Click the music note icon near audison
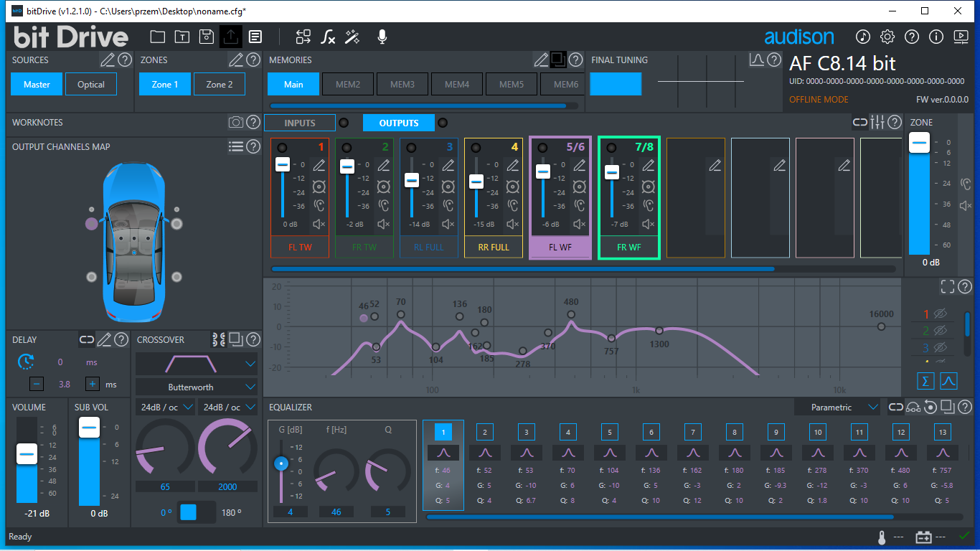The height and width of the screenshot is (551, 980). coord(863,37)
